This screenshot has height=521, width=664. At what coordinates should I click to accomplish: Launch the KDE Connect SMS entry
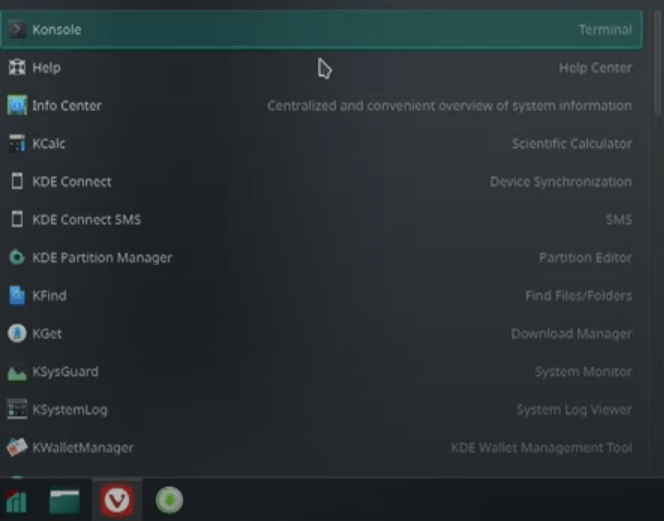tap(86, 220)
